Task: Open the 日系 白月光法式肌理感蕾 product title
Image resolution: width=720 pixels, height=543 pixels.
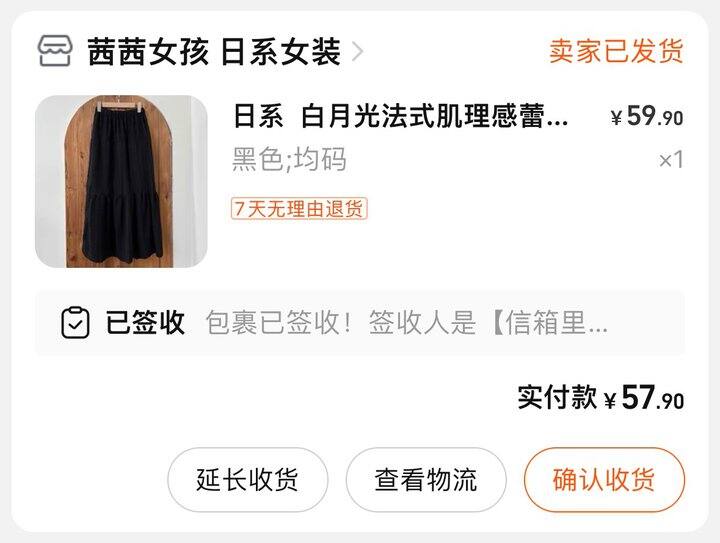Action: point(389,116)
